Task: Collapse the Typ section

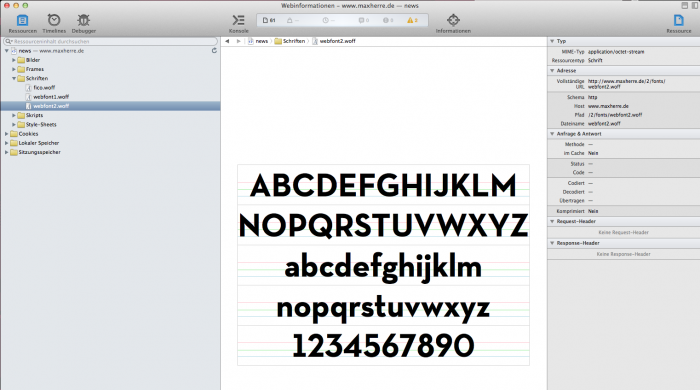Action: pyautogui.click(x=552, y=41)
